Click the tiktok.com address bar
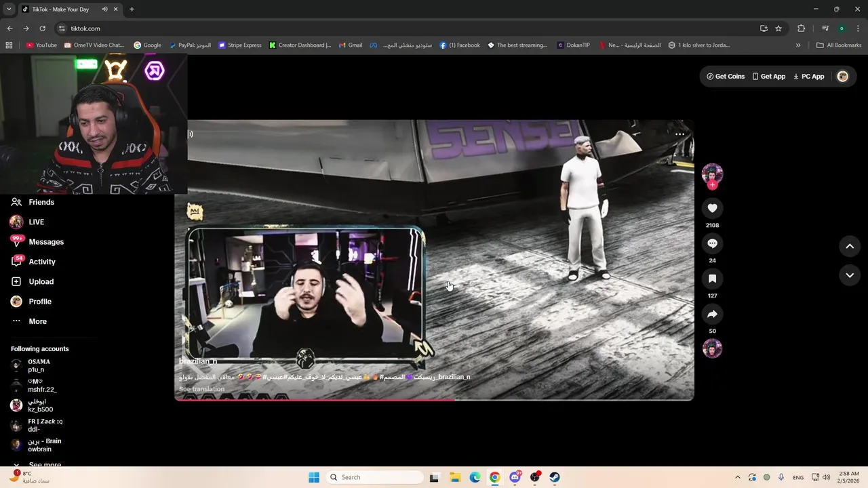Image resolution: width=868 pixels, height=488 pixels. [x=407, y=28]
